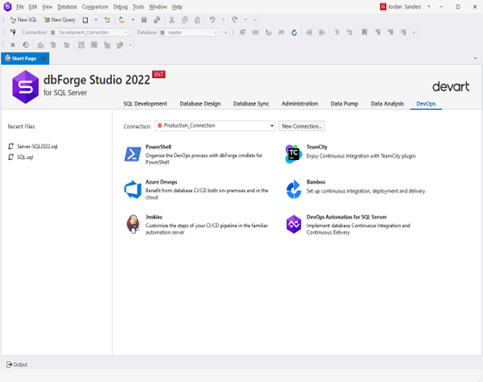Open the dropdown arrow beside the Undo icon
Viewport: 483px width, 382px height.
[223, 20]
